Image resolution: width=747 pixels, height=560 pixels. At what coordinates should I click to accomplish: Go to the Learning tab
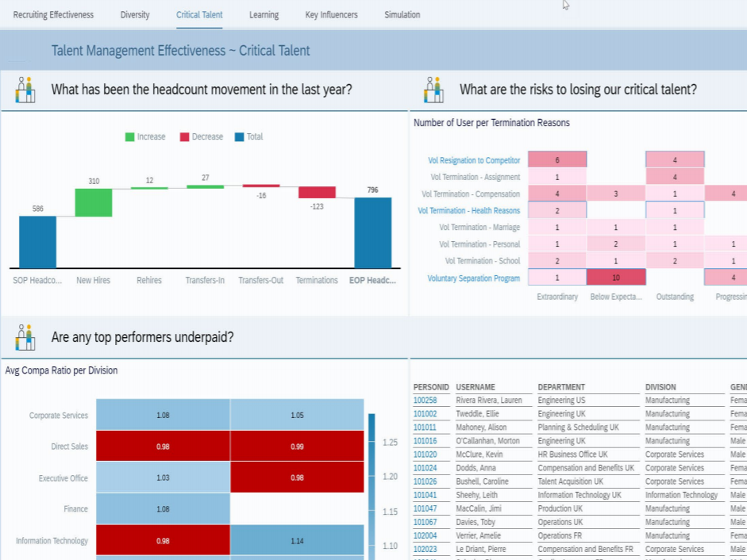(x=264, y=15)
